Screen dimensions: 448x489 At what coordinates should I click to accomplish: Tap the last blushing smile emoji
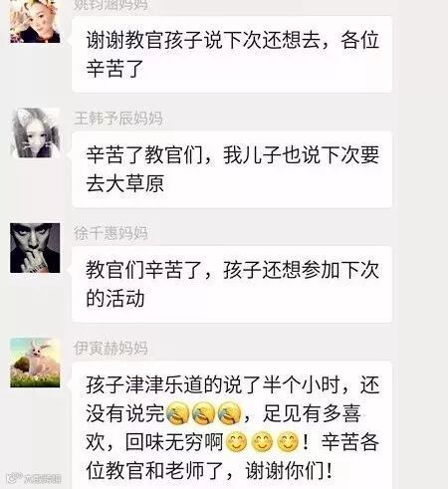pyautogui.click(x=288, y=442)
